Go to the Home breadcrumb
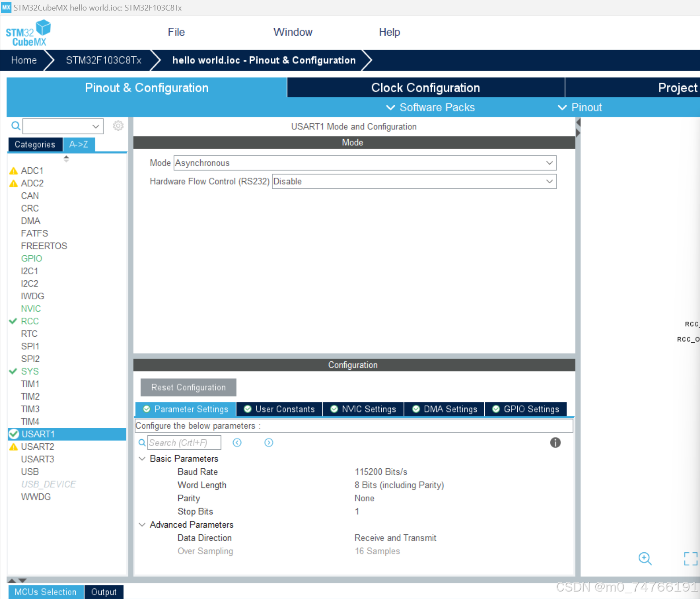The height and width of the screenshot is (599, 700). [24, 60]
